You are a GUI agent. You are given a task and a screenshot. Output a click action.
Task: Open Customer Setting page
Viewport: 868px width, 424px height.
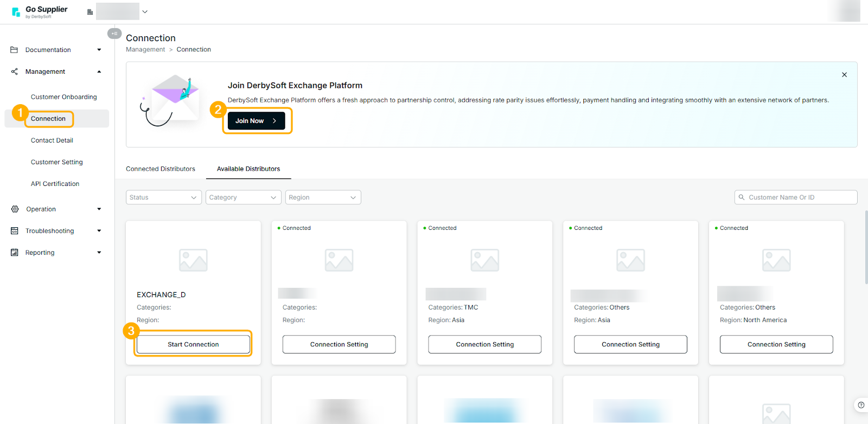(x=57, y=162)
